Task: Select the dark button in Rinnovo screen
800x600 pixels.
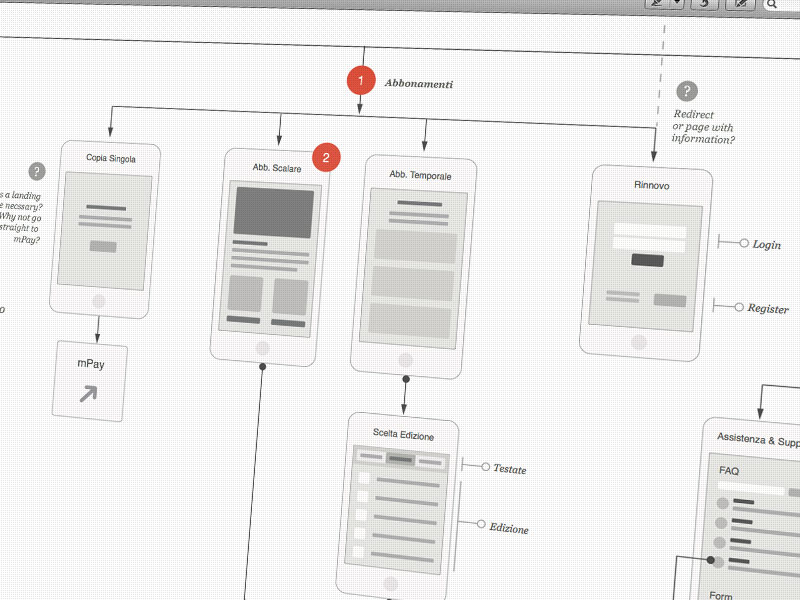Action: tap(647, 260)
